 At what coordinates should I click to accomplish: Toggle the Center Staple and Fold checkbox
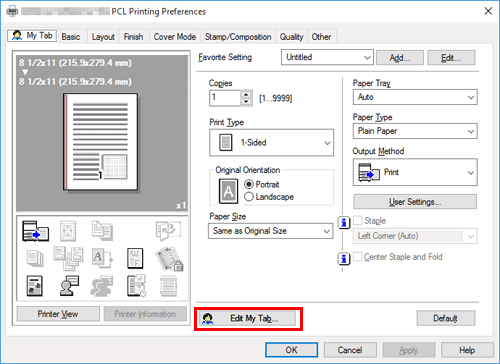pyautogui.click(x=358, y=257)
